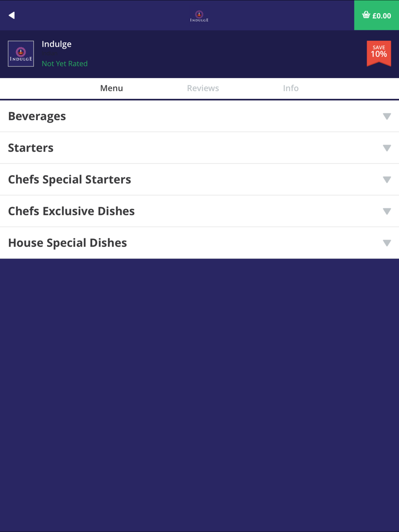Tap the Indulge restaurant name title
The width and height of the screenshot is (399, 532).
click(x=57, y=44)
